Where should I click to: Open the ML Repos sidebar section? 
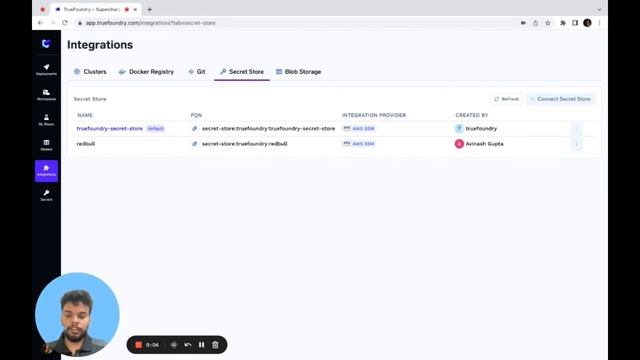[46, 120]
